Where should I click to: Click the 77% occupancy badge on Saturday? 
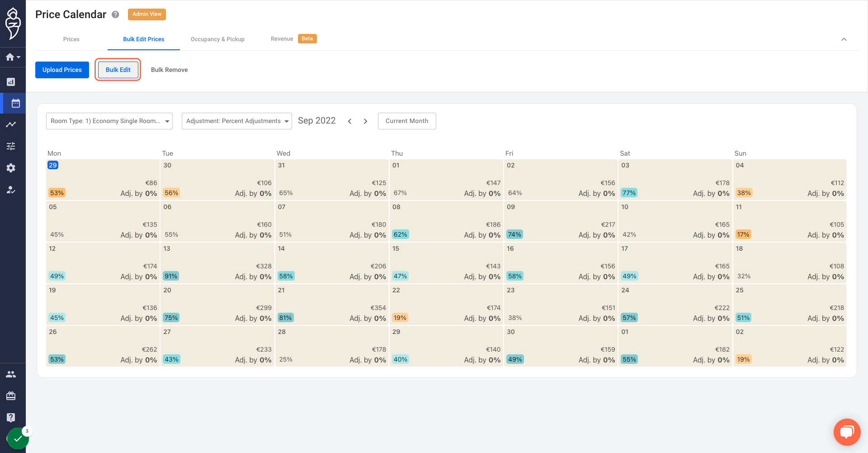tap(629, 193)
